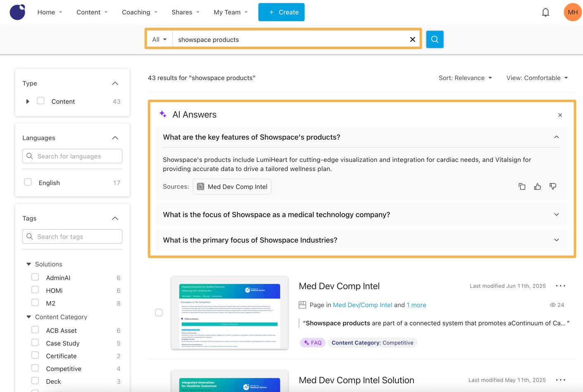Open more options for Med Dev Comp Intel
This screenshot has width=583, height=392.
tap(560, 286)
